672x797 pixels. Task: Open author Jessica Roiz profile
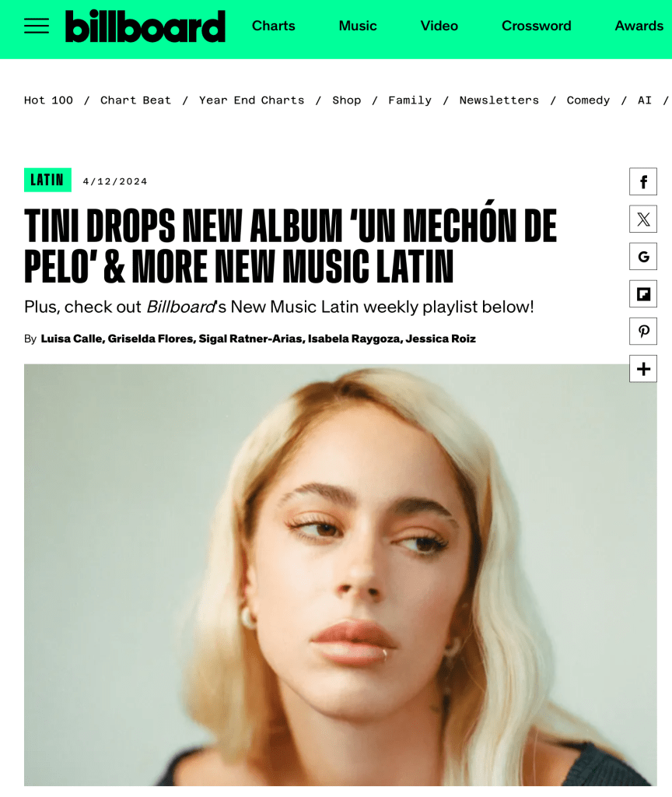[x=440, y=339]
